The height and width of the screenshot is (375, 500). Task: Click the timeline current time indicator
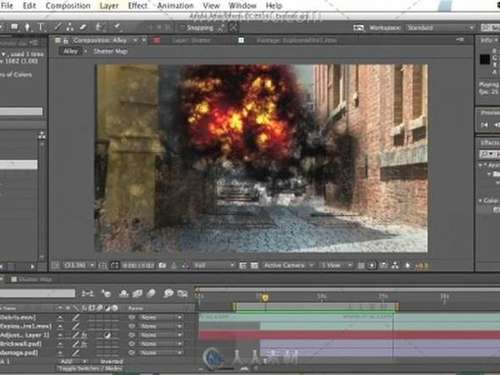pyautogui.click(x=265, y=297)
